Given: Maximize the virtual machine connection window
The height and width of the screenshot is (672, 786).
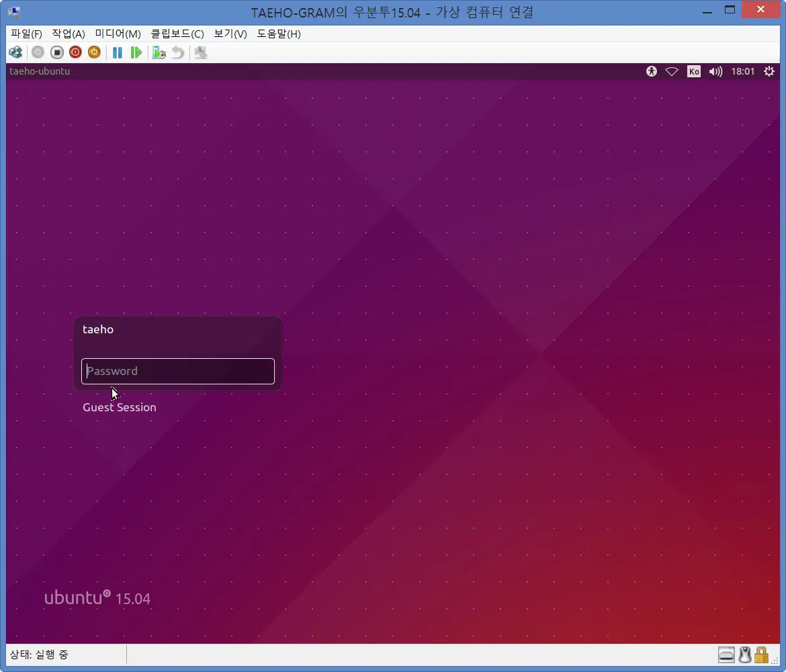Looking at the screenshot, I should pos(730,10).
